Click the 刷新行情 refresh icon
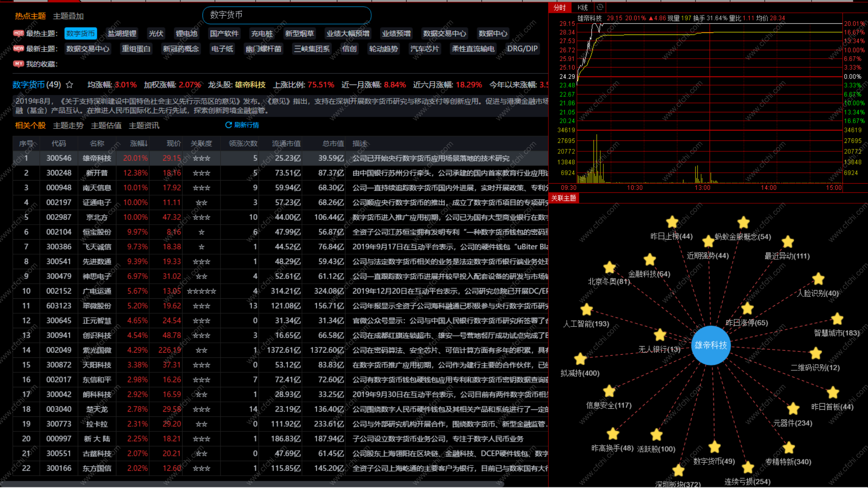This screenshot has height=488, width=868. click(228, 125)
